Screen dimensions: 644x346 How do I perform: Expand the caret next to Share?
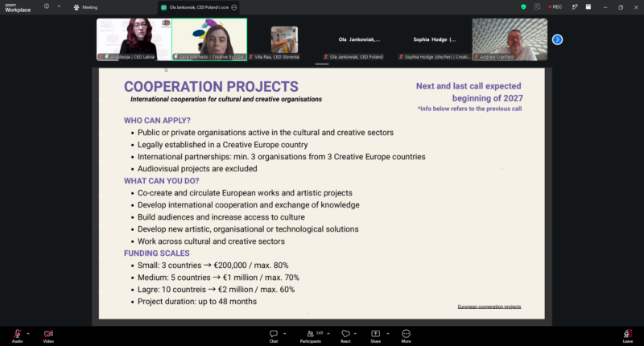388,333
